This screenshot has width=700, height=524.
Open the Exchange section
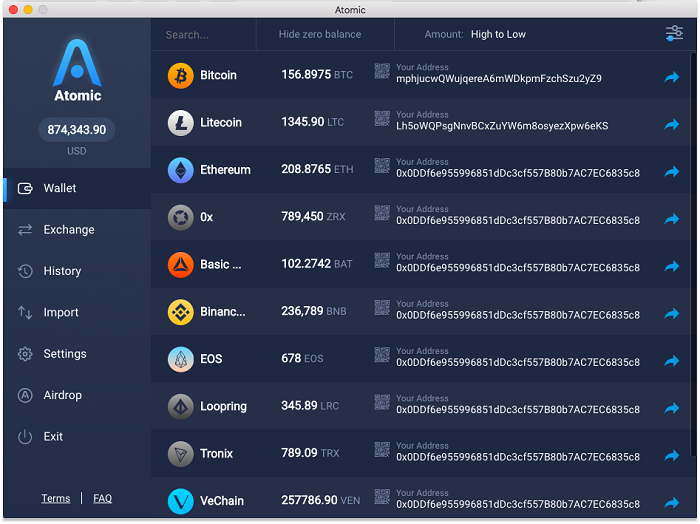click(x=77, y=230)
